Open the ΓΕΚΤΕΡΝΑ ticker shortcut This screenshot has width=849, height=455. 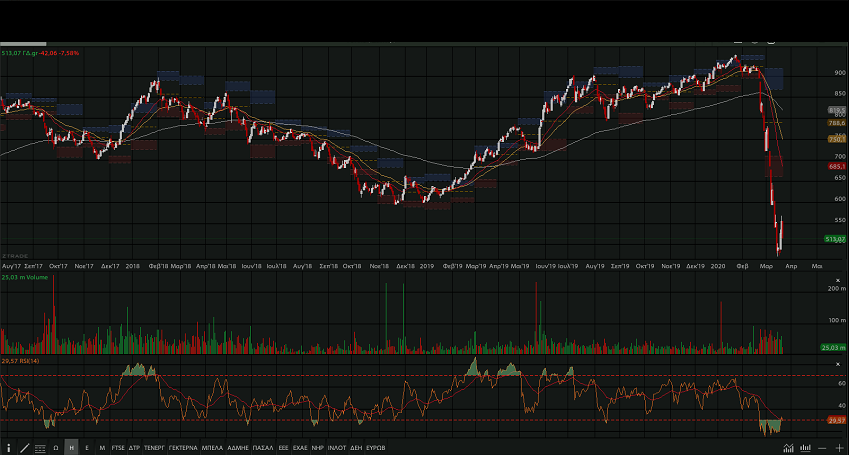183,447
